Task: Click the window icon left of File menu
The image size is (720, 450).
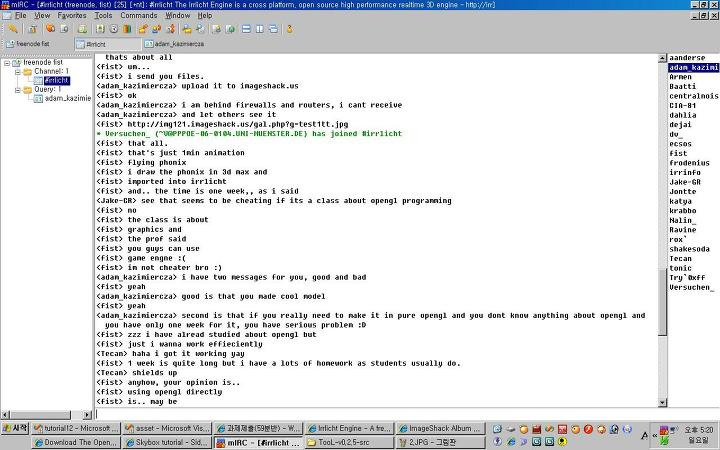Action: (6, 16)
